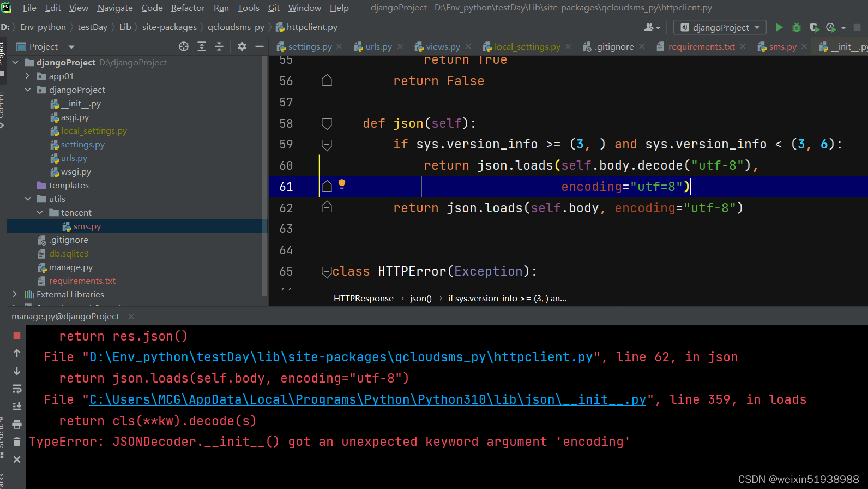
Task: Switch to the views.py editor tab
Action: pyautogui.click(x=443, y=47)
